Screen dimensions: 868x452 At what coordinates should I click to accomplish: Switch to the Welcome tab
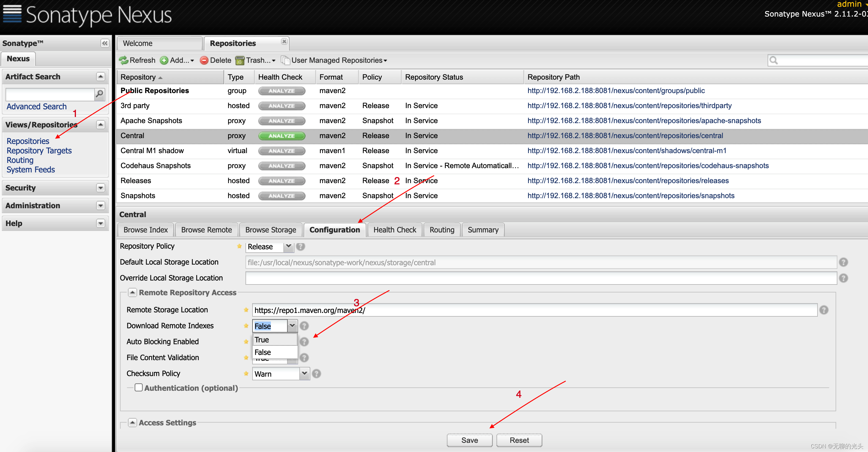point(160,43)
